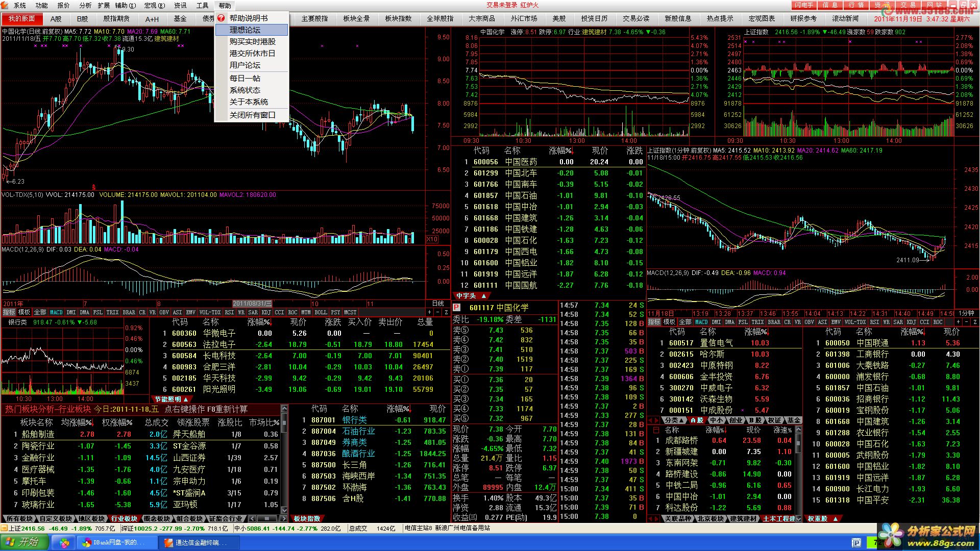Select the 行业板块 tab at the bottom
The width and height of the screenshot is (980, 551).
[x=125, y=519]
